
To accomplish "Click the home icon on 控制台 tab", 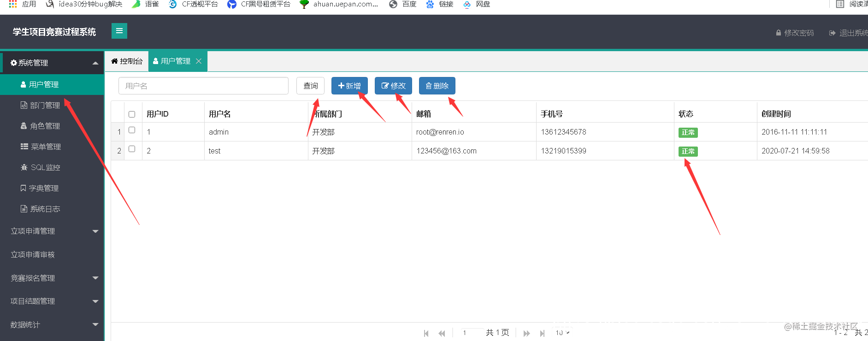I will click(114, 61).
